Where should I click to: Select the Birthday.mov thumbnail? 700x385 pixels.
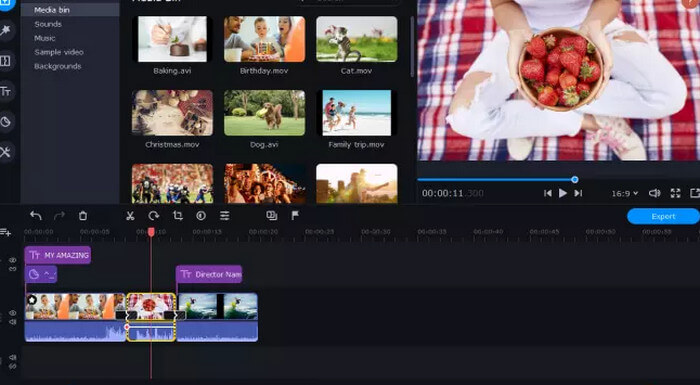pos(264,39)
